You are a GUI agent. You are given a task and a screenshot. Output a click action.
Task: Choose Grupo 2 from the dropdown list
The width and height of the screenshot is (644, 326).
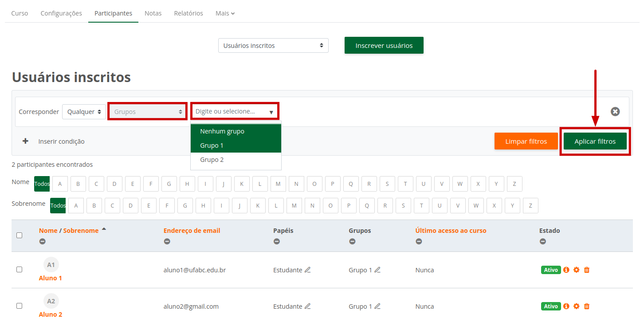click(x=212, y=160)
